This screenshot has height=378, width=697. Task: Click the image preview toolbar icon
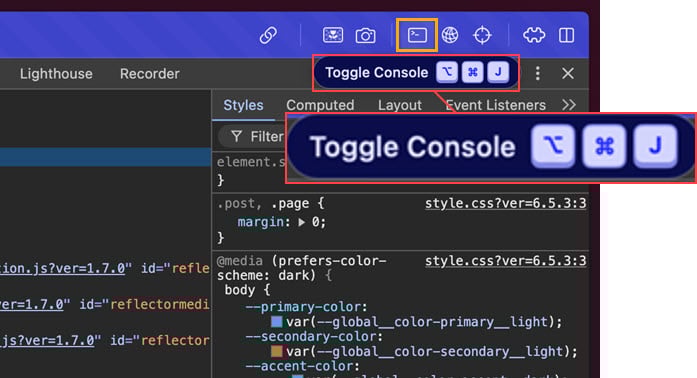coord(333,35)
